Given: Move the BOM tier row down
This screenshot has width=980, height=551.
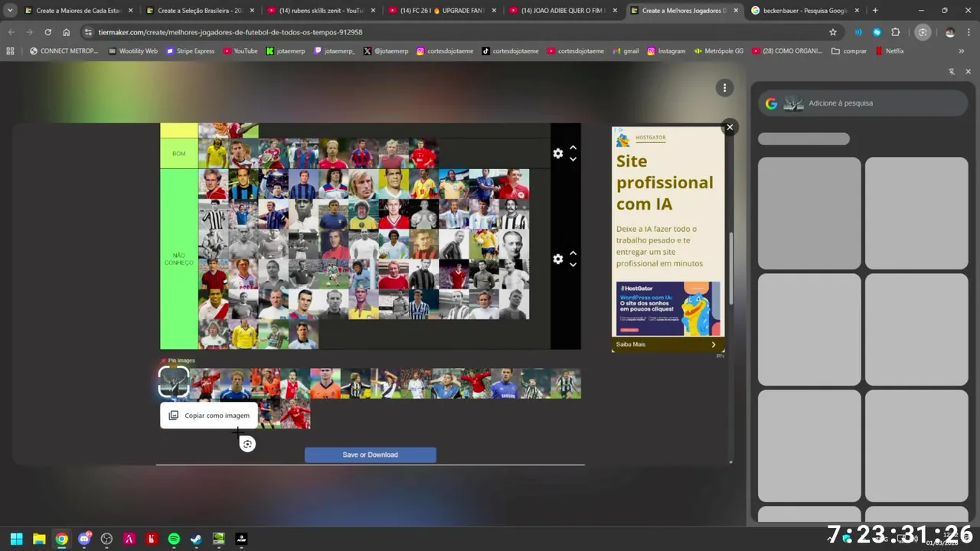Looking at the screenshot, I should tap(573, 159).
